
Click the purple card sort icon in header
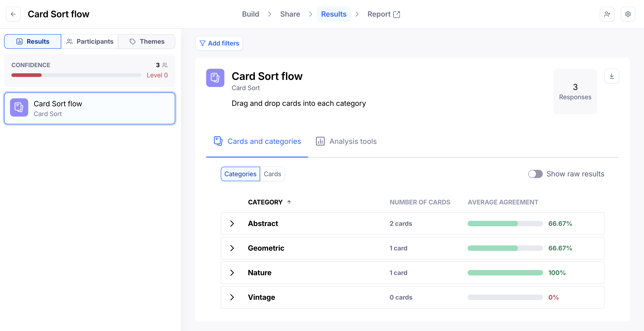215,78
